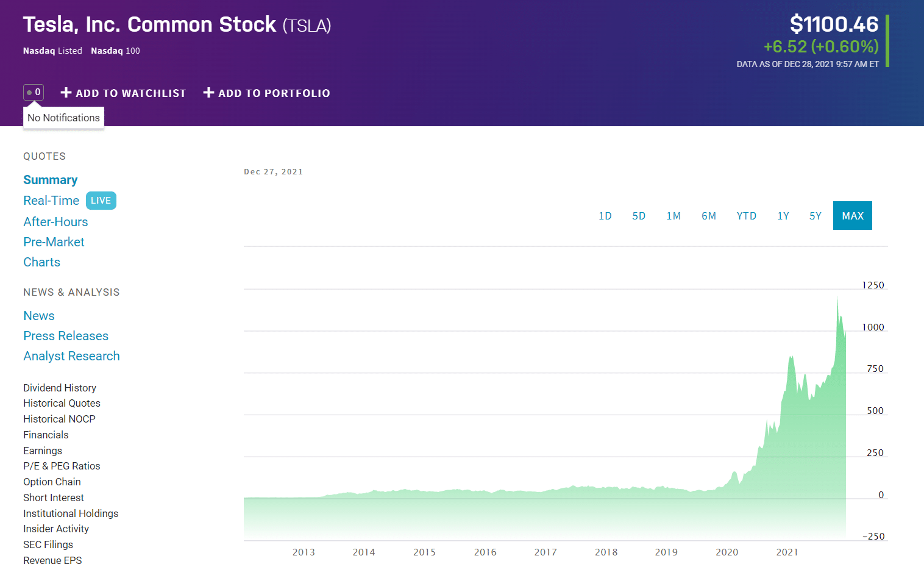Viewport: 924px width, 578px height.
Task: Click the Dec 27, 2021 chart date
Action: [273, 172]
